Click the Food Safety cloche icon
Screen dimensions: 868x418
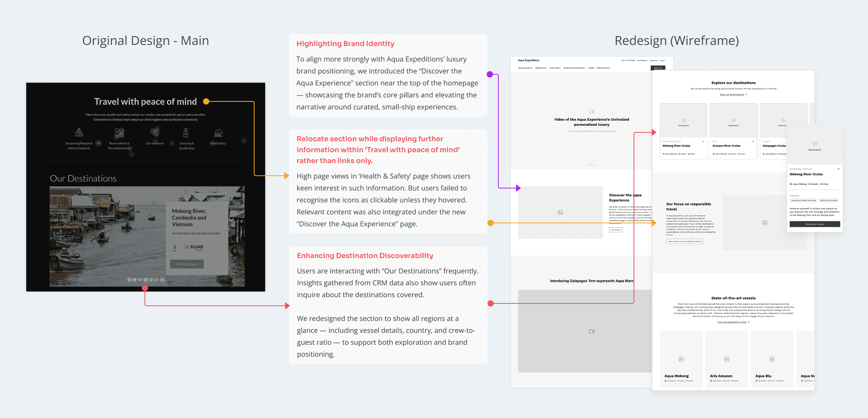[219, 133]
